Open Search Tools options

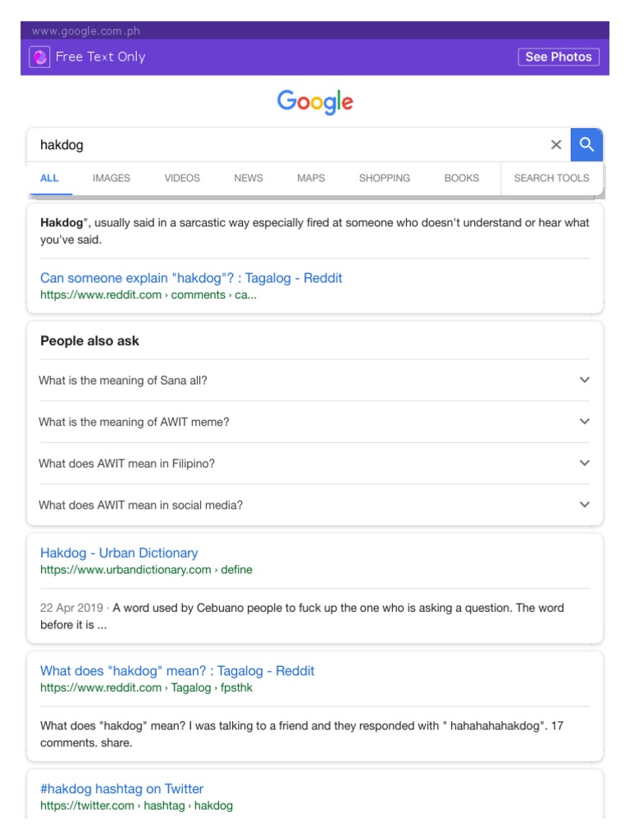coord(551,178)
